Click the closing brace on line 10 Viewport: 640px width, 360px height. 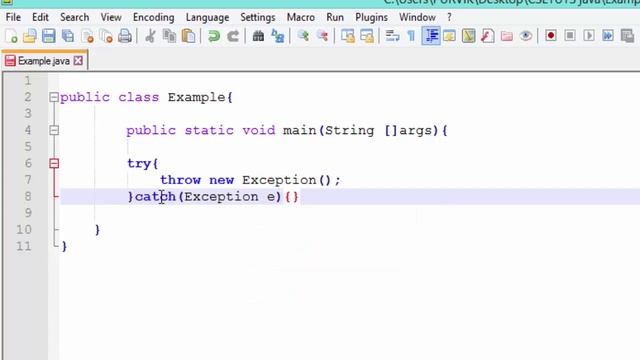97,230
